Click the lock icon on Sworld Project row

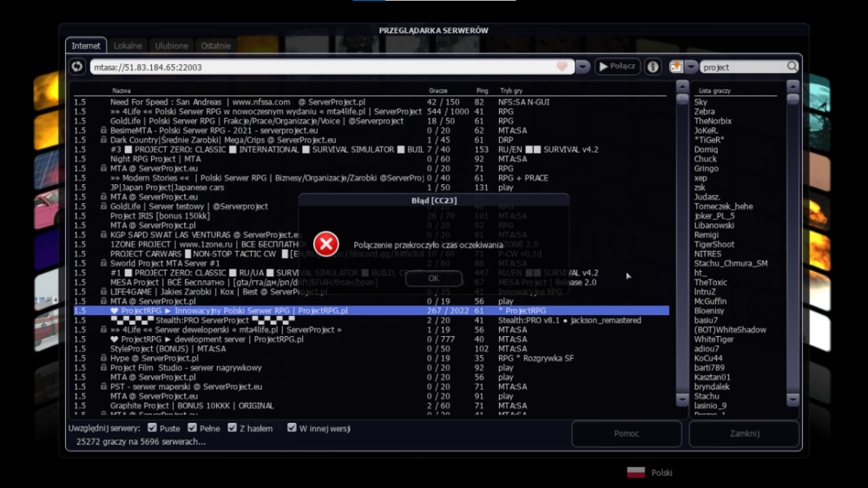click(103, 263)
